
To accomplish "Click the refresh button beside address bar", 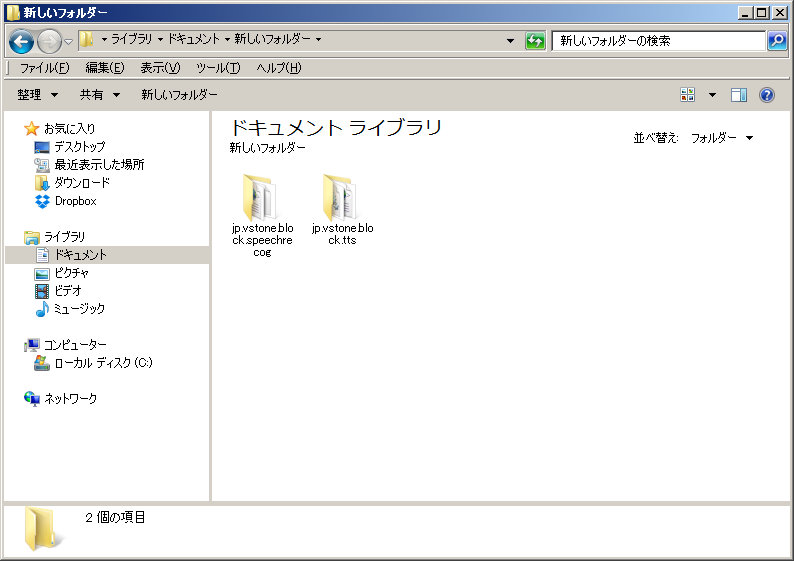I will point(536,41).
